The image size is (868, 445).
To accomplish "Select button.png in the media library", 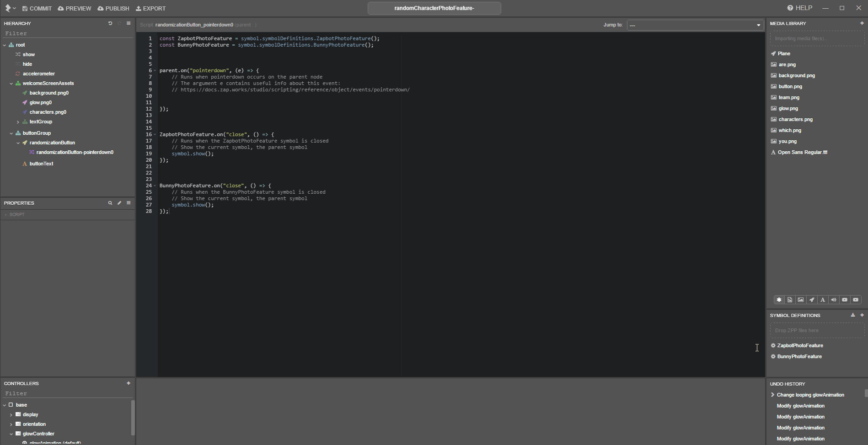I will pos(790,86).
